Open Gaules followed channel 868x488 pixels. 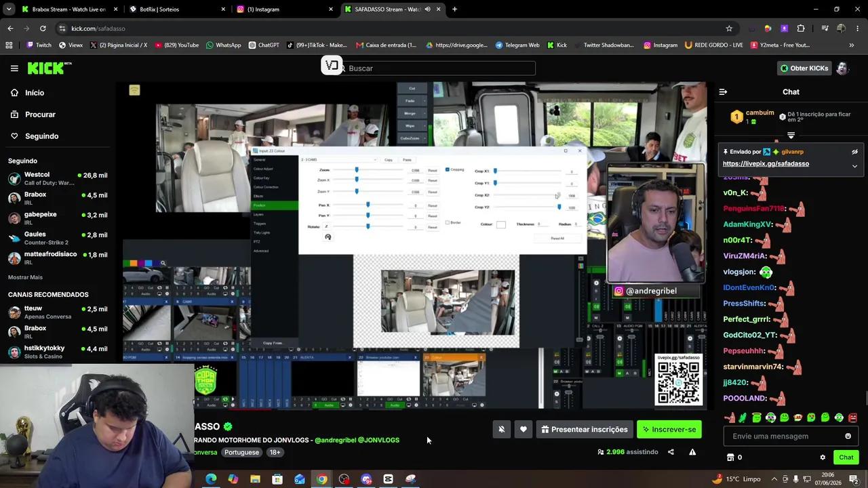pyautogui.click(x=58, y=238)
